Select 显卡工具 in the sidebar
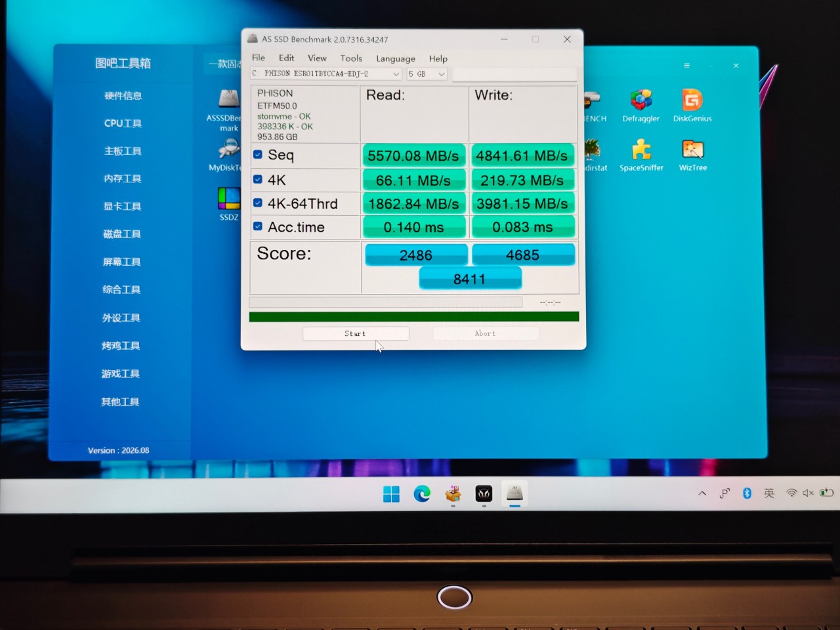840x630 pixels. click(x=122, y=206)
